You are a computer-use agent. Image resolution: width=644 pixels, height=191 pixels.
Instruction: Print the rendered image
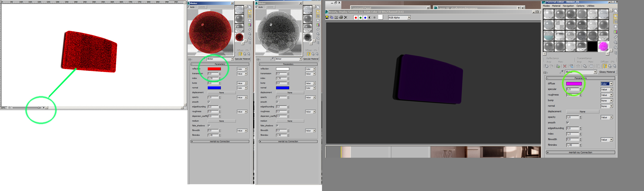pos(341,18)
